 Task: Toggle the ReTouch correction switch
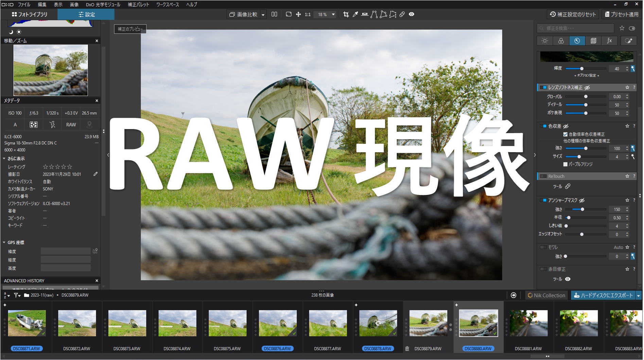[543, 176]
